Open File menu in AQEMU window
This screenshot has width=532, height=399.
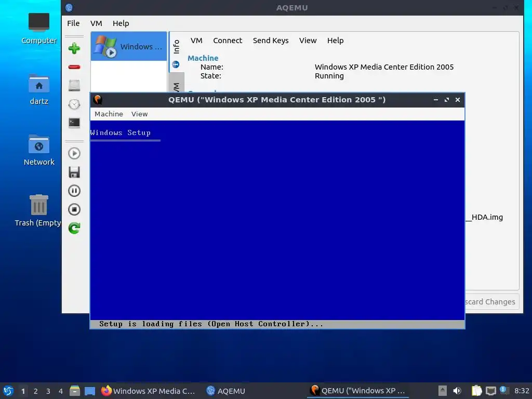[x=73, y=23]
